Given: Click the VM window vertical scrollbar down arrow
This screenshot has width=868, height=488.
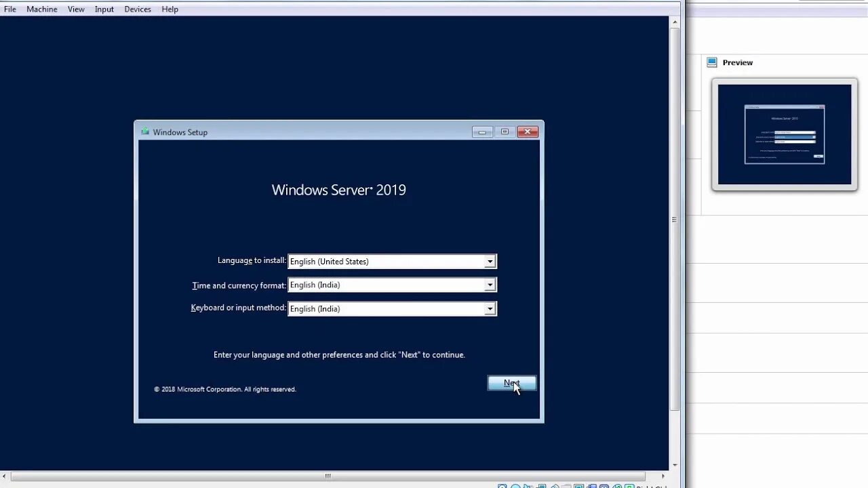Looking at the screenshot, I should click(675, 465).
